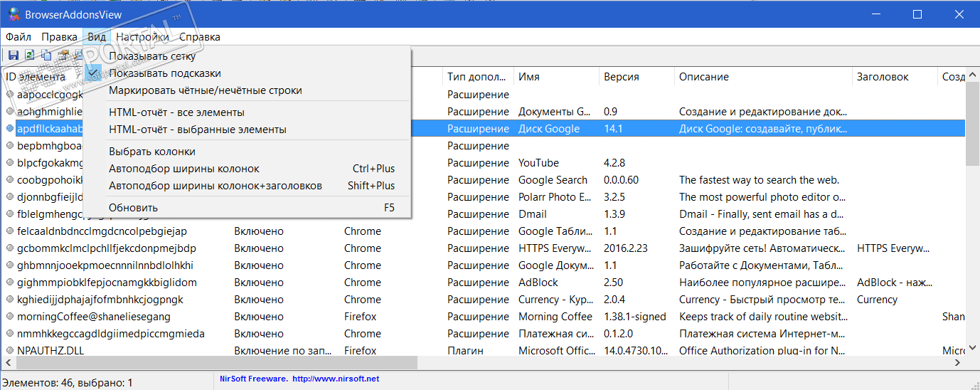Screen dimensions: 980x390
Task: Open the 'Настройки' menu
Action: [142, 37]
